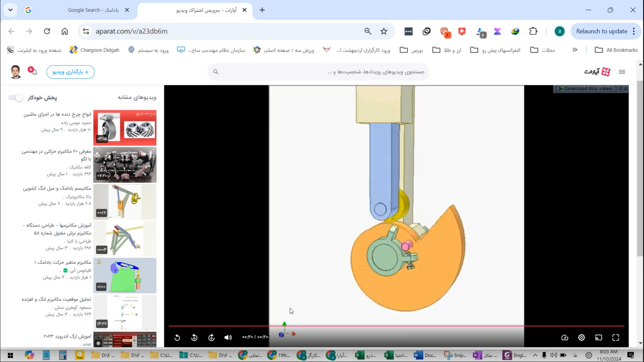The width and height of the screenshot is (644, 362).
Task: Open the بورس bookmarks folder
Action: click(412, 50)
